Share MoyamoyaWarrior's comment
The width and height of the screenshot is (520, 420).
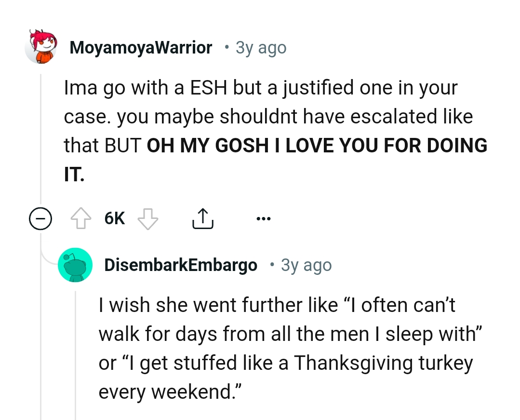point(202,218)
